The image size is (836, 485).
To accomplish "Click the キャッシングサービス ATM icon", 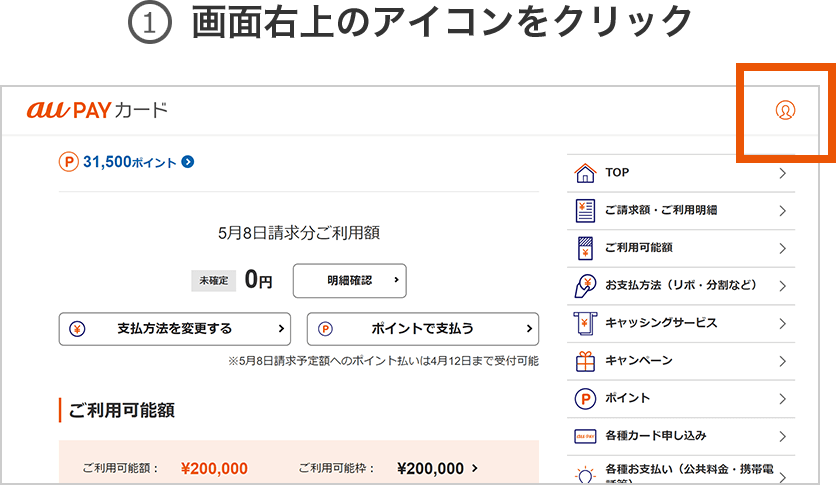I will click(585, 324).
